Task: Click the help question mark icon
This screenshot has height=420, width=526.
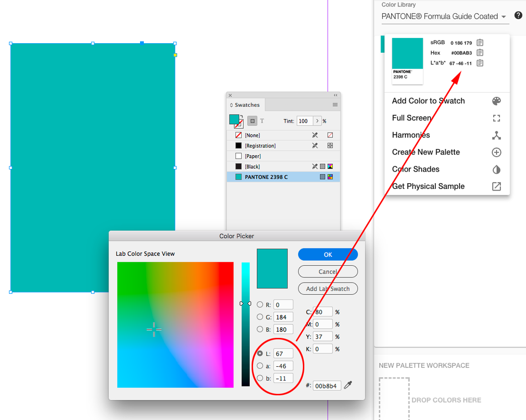Action: point(518,15)
